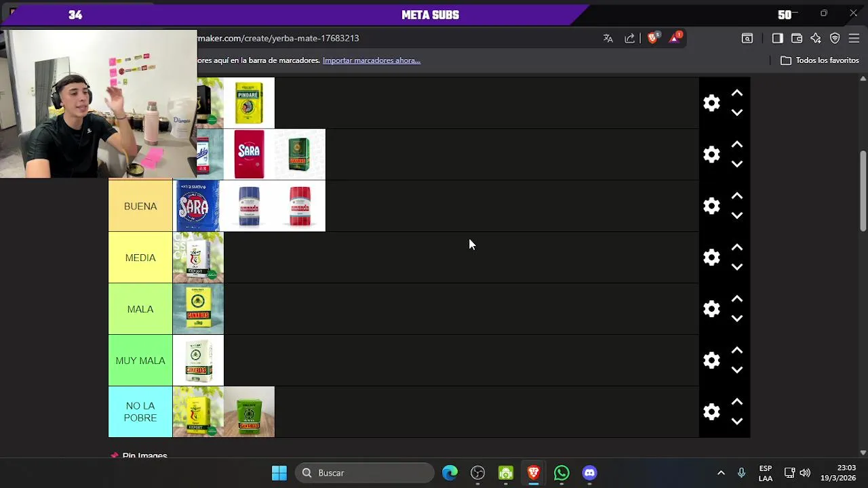Select the yellow Canarias image in MALA row
868x488 pixels.
pos(198,309)
